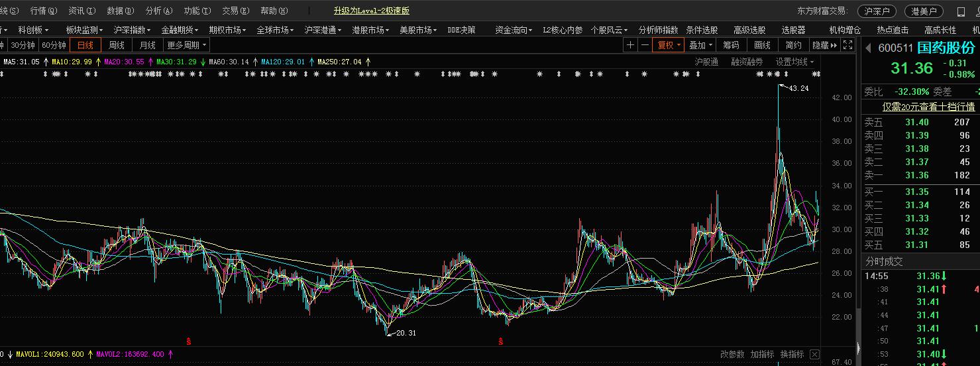Open the 功能(T) menu
The height and width of the screenshot is (366, 980).
(x=197, y=11)
